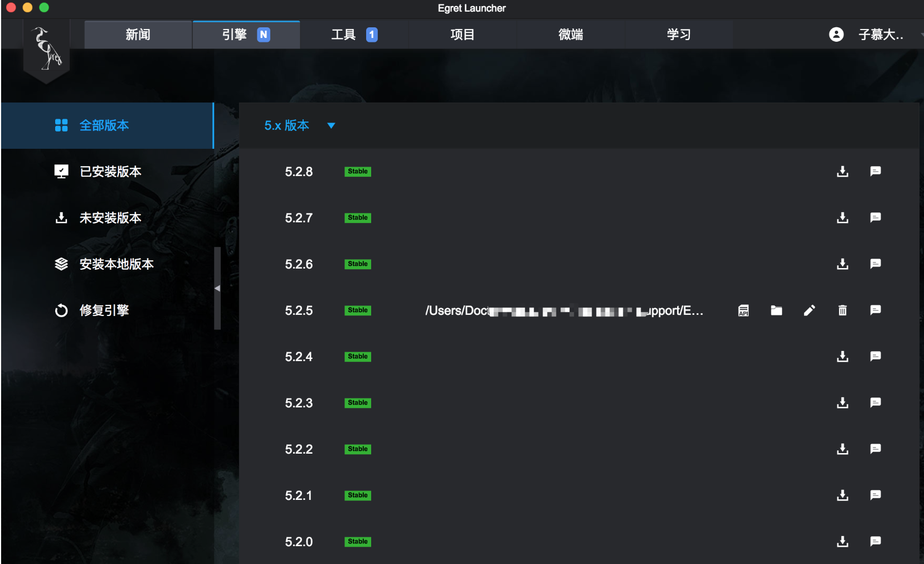Download engine version 5.2.7

843,217
